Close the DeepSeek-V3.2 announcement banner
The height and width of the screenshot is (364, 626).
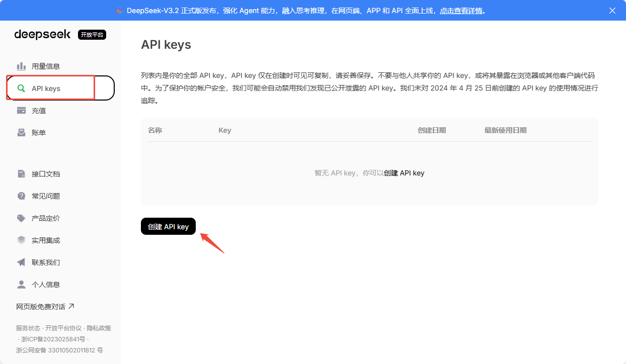click(612, 11)
